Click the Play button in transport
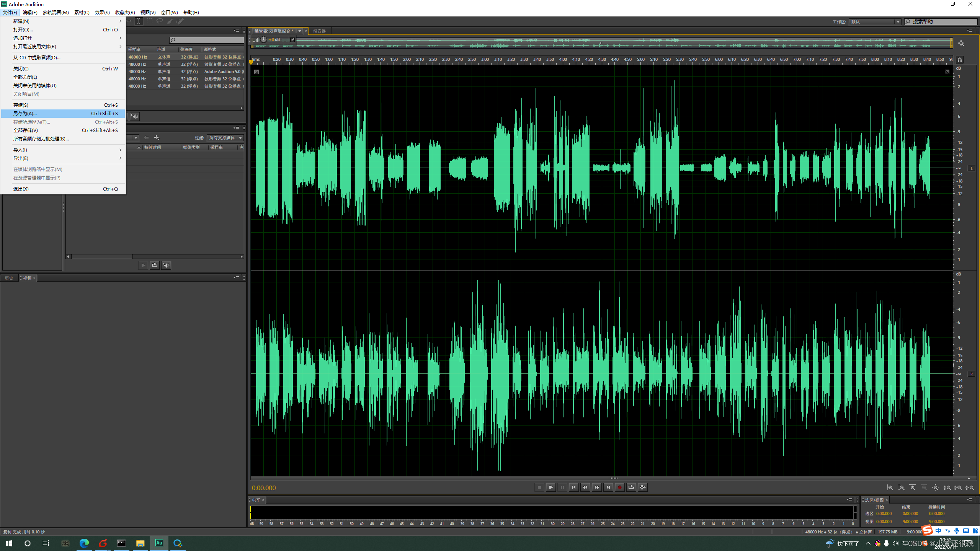Image resolution: width=980 pixels, height=551 pixels. (x=550, y=487)
